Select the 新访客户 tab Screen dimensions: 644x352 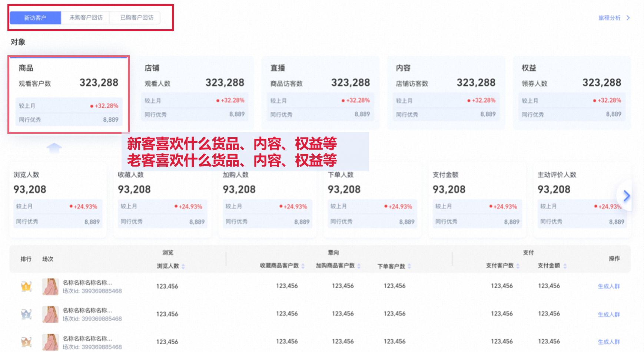click(x=35, y=18)
